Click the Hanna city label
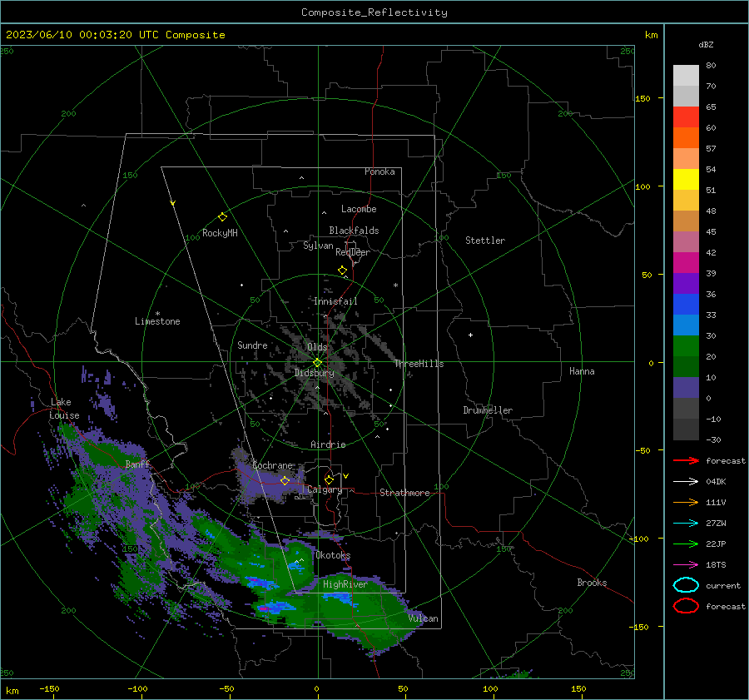The image size is (749, 700). pyautogui.click(x=582, y=371)
